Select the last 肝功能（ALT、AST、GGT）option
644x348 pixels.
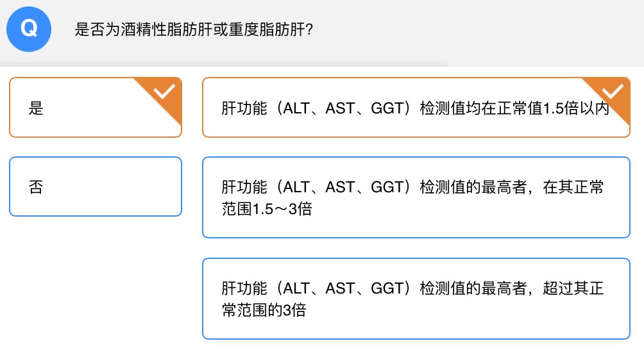416,299
